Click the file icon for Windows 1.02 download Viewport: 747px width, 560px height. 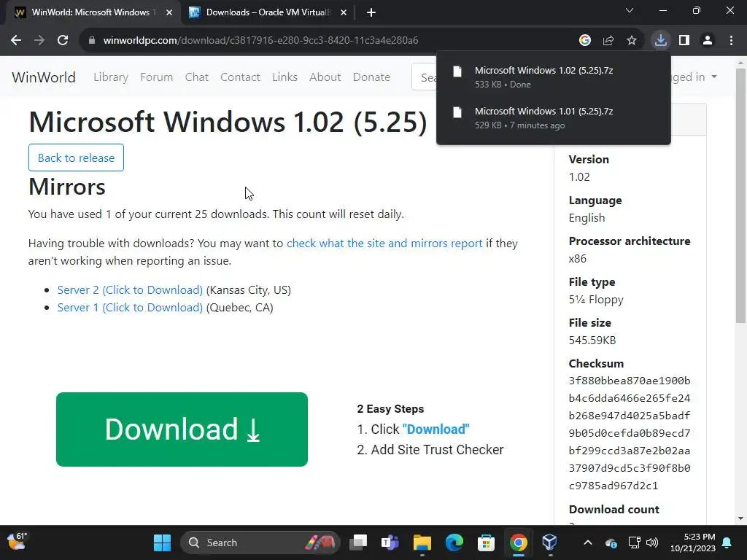click(457, 71)
